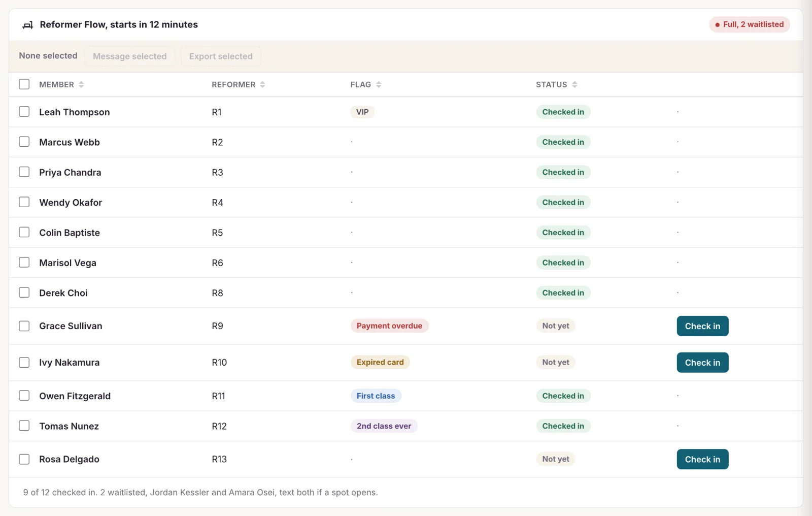
Task: Click the Export selected button
Action: [221, 56]
